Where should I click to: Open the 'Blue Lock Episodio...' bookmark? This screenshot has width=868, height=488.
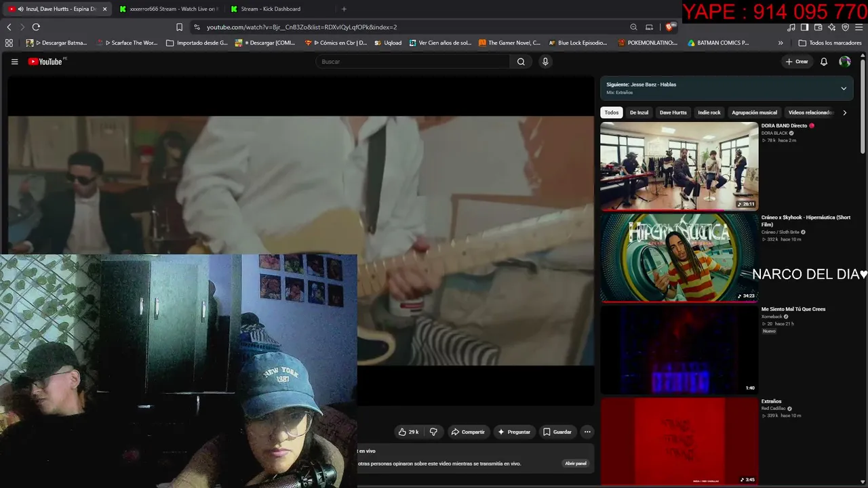[578, 43]
